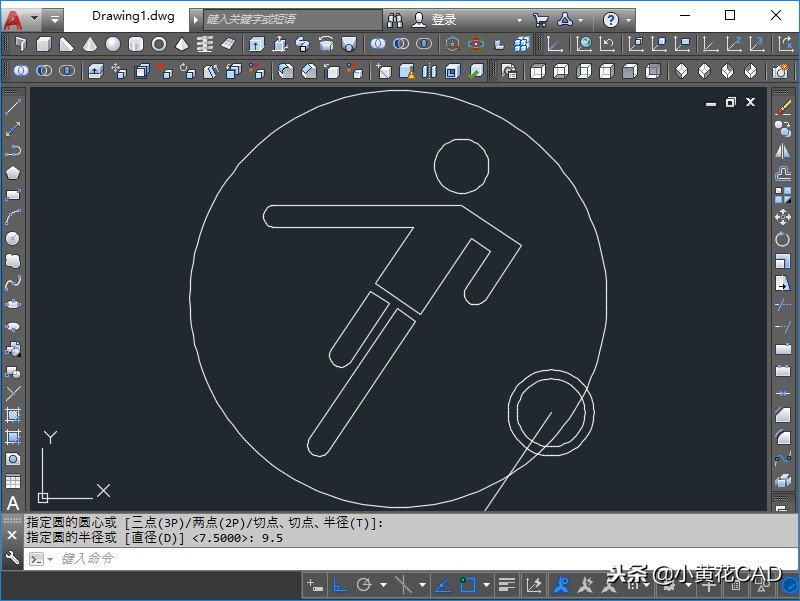Image resolution: width=800 pixels, height=601 pixels.
Task: Click the Erase tool icon
Action: coord(783,107)
